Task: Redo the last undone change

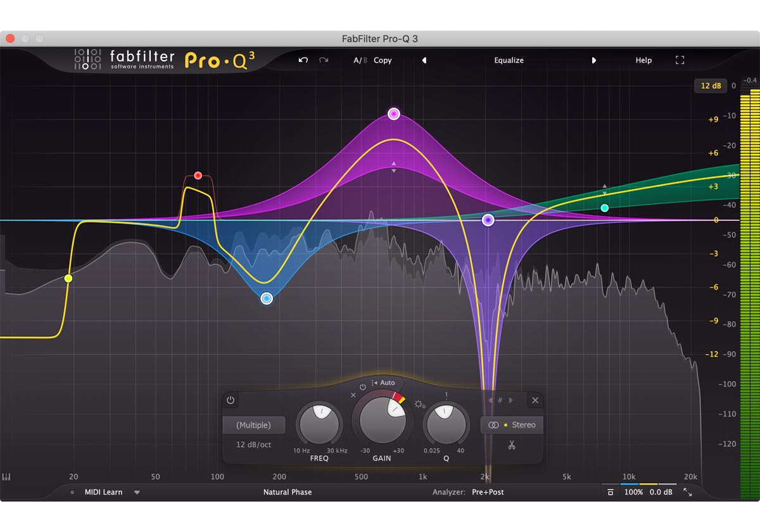Action: pyautogui.click(x=324, y=60)
